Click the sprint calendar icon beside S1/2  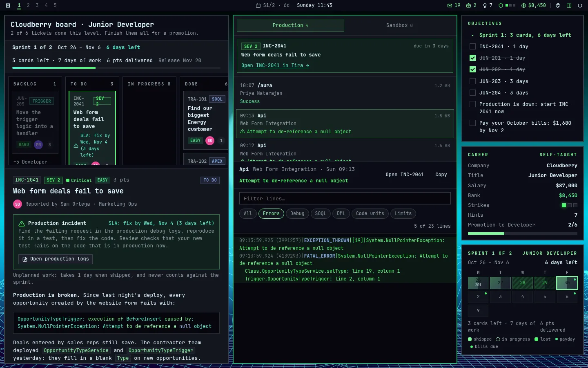(x=258, y=5)
